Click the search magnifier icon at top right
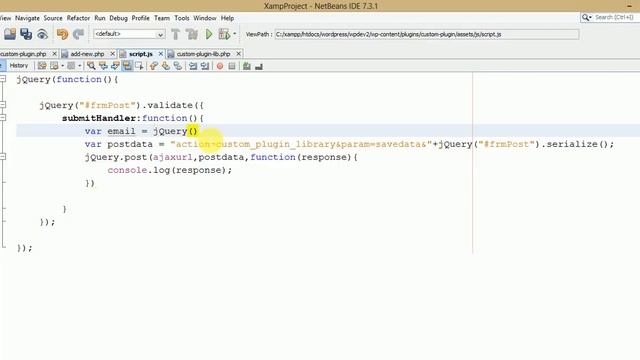640x360 pixels. tap(586, 18)
